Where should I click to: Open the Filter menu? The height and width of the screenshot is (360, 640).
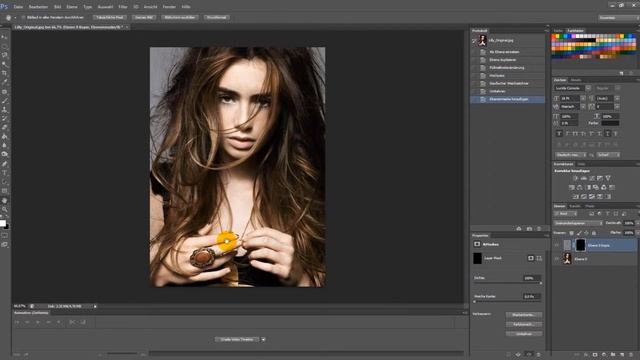click(123, 7)
